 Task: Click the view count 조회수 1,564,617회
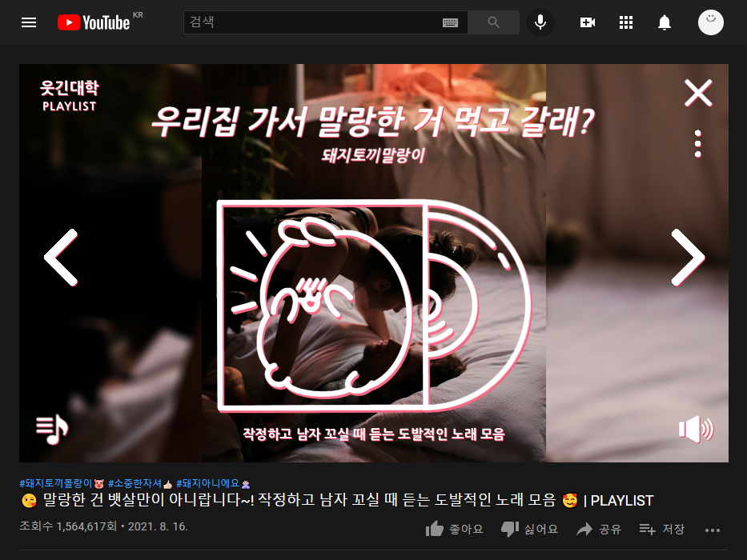(67, 526)
